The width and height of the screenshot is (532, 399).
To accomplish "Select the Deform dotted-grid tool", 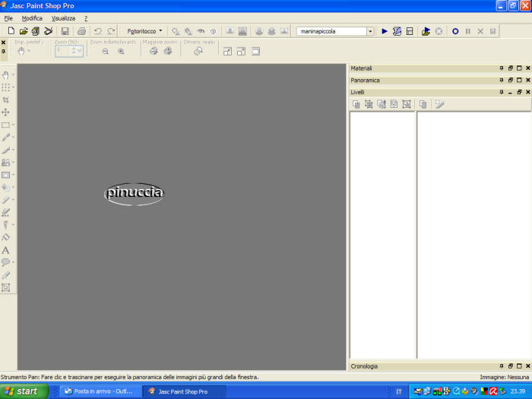I will click(5, 87).
